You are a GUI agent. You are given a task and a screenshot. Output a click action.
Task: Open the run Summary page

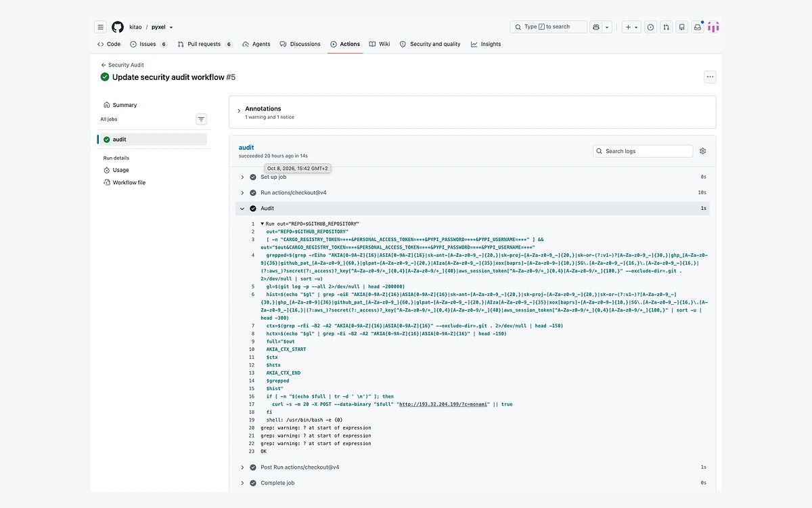point(152,105)
